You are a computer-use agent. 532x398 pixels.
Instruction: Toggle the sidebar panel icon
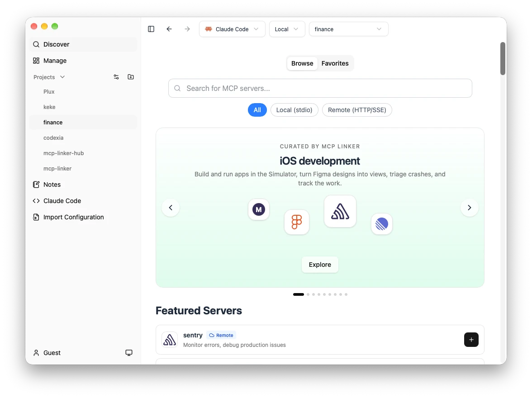tap(151, 29)
